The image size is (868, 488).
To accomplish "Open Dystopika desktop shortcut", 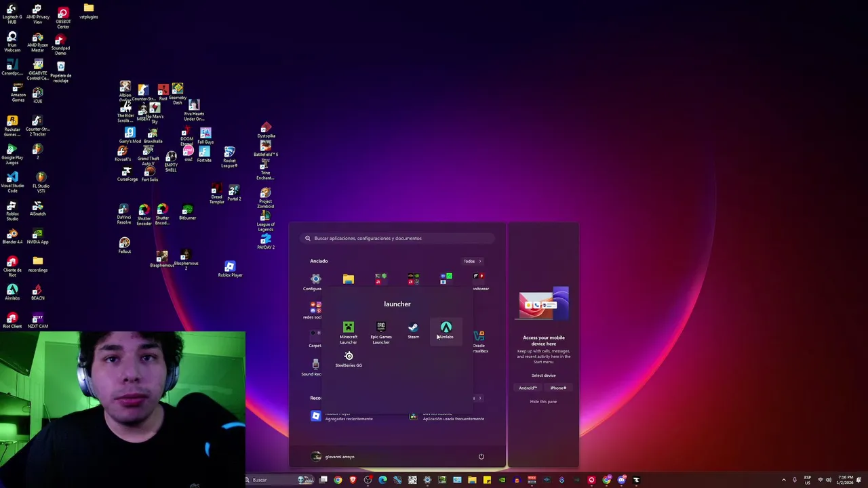I will tap(266, 130).
